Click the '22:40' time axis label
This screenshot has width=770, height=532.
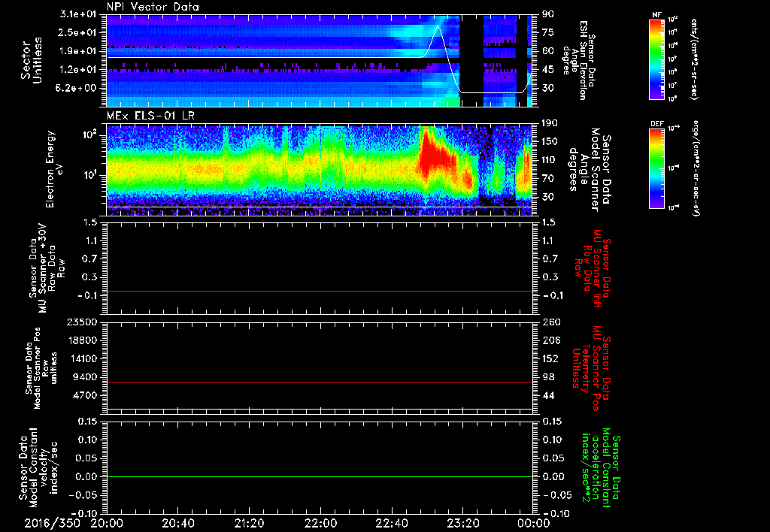click(391, 523)
